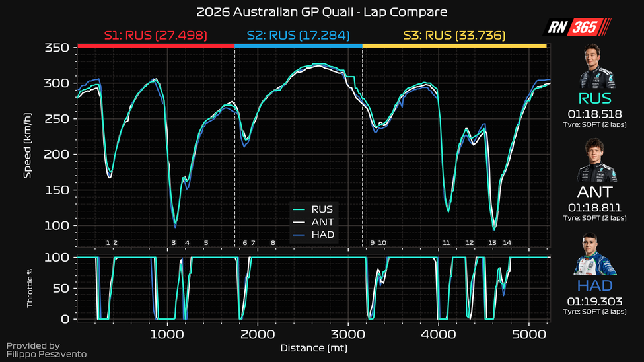Click corner marker 12 on speed chart
Viewport: 644px width, 362px height.
470,243
